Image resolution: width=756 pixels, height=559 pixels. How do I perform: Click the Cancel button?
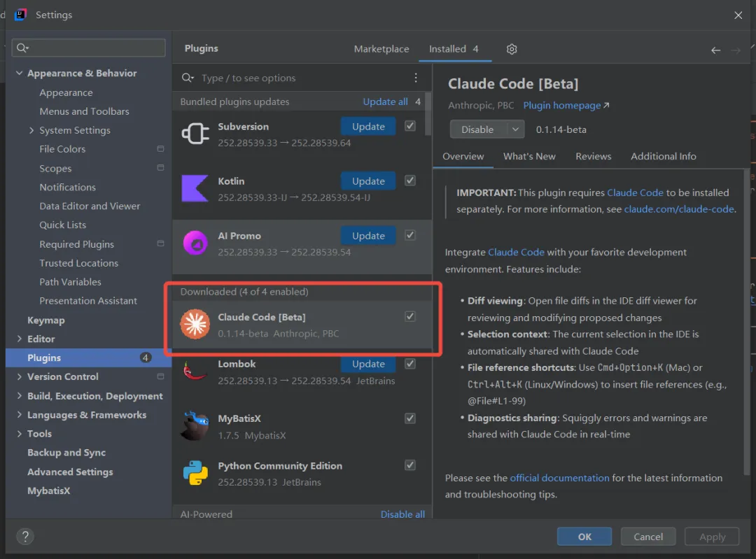click(648, 537)
